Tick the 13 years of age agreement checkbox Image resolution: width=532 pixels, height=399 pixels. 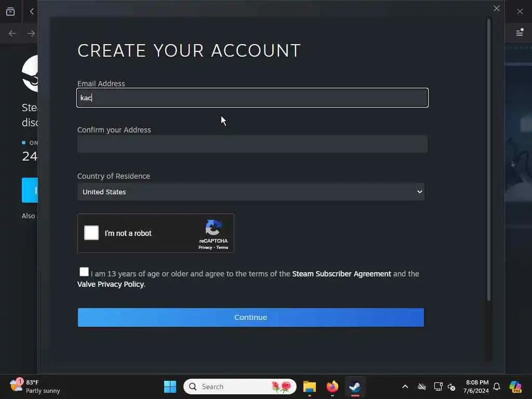pos(84,272)
